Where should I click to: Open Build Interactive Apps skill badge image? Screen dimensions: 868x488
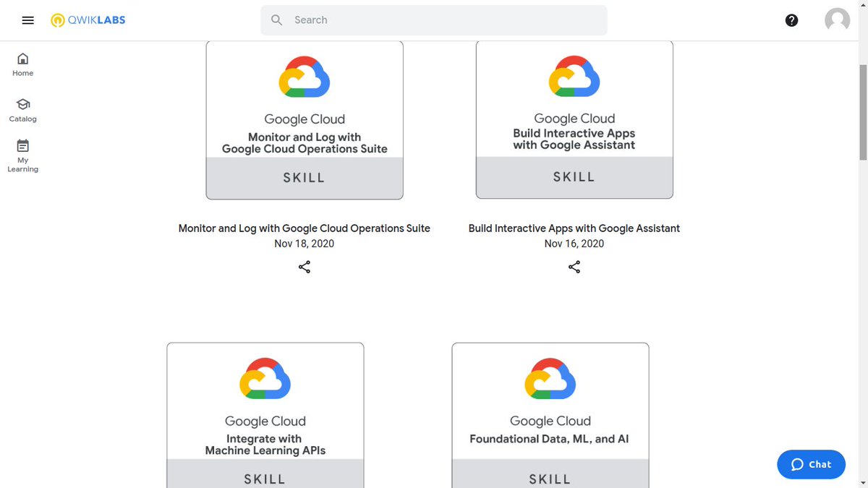[x=574, y=119]
